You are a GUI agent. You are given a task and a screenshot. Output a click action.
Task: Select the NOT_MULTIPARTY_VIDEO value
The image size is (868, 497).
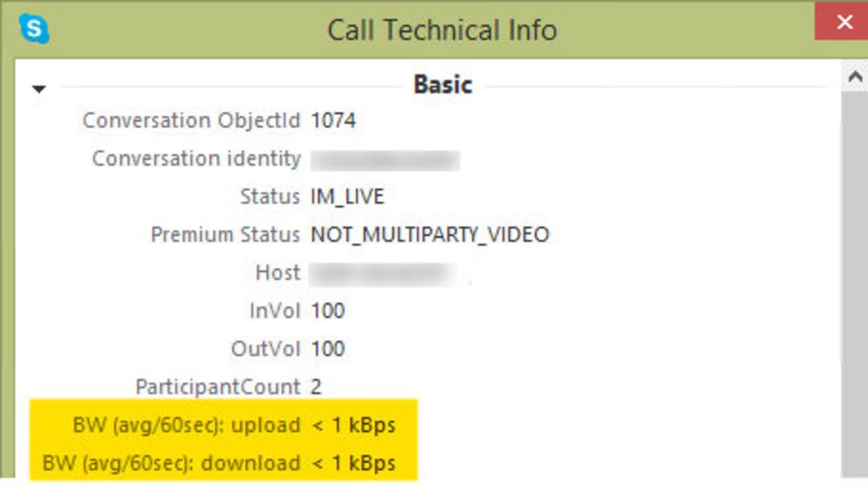(x=430, y=235)
